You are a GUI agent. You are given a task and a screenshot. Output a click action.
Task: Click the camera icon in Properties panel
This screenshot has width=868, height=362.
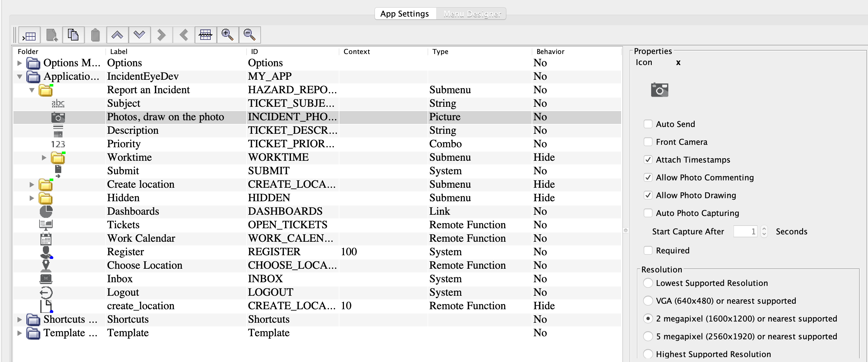tap(659, 90)
